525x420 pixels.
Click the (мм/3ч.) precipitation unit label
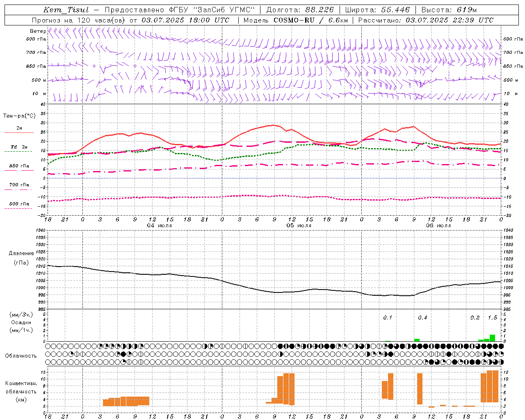(x=21, y=315)
